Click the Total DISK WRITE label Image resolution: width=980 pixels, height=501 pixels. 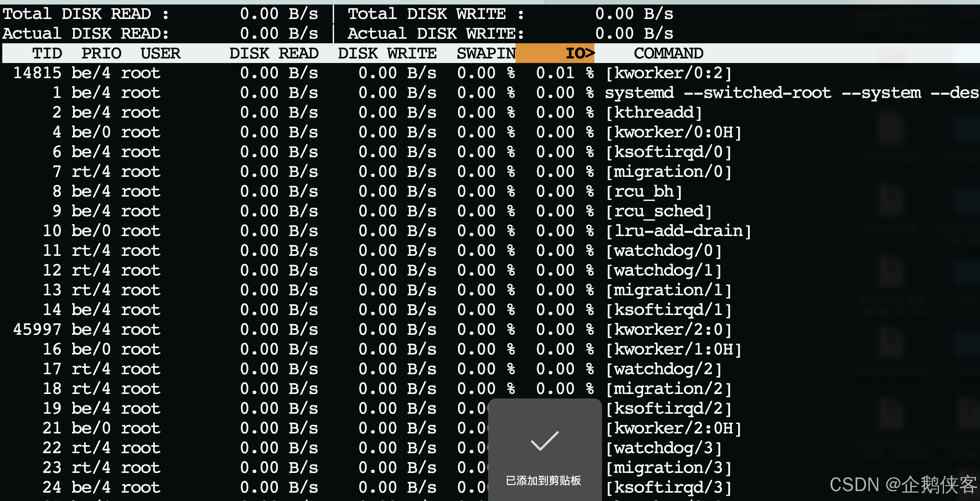[x=436, y=14]
